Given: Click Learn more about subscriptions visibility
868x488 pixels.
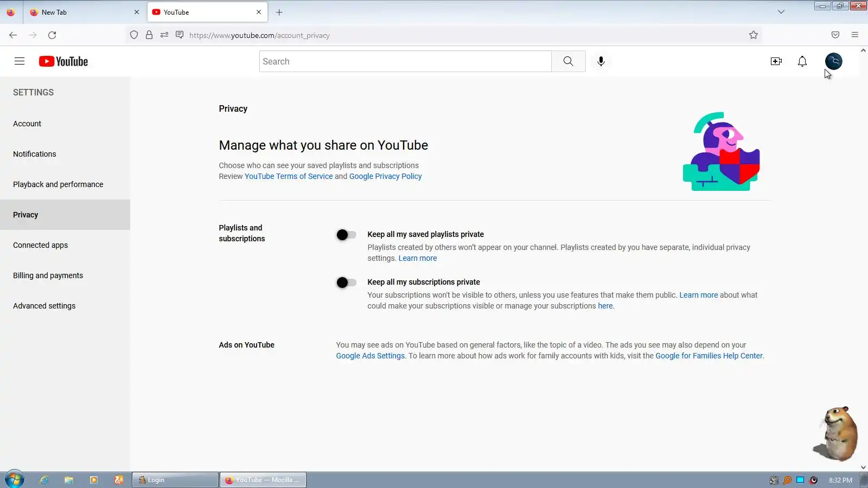Looking at the screenshot, I should 699,295.
